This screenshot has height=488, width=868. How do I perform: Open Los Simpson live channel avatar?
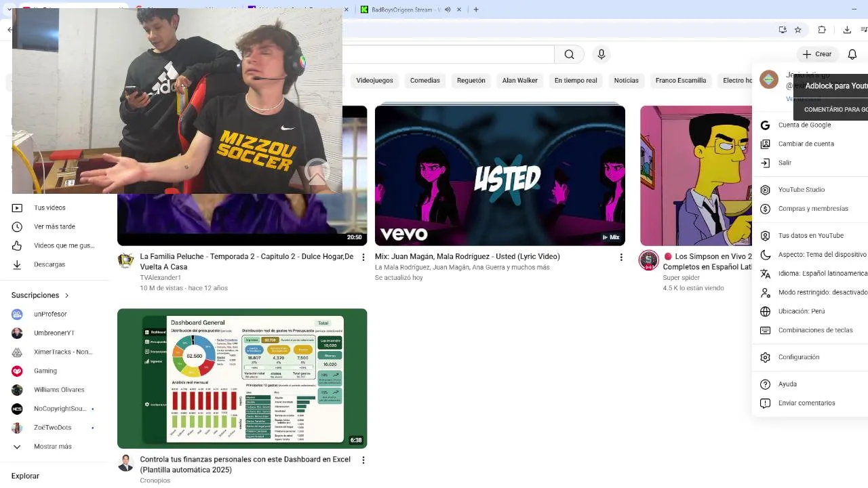click(x=649, y=260)
